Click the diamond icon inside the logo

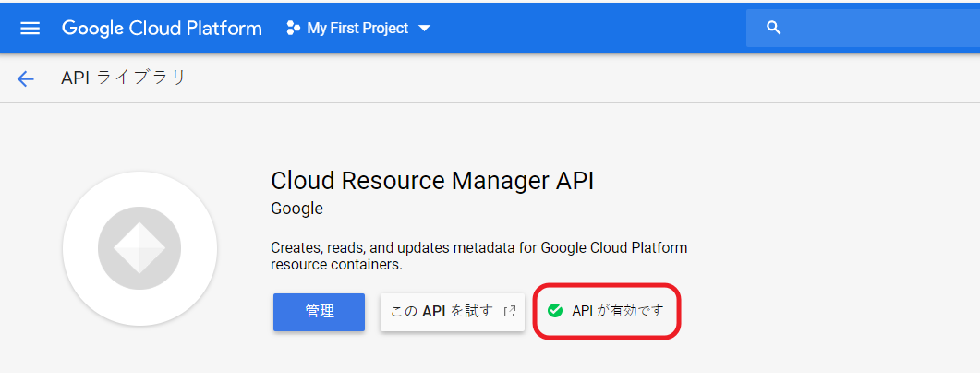pyautogui.click(x=139, y=249)
